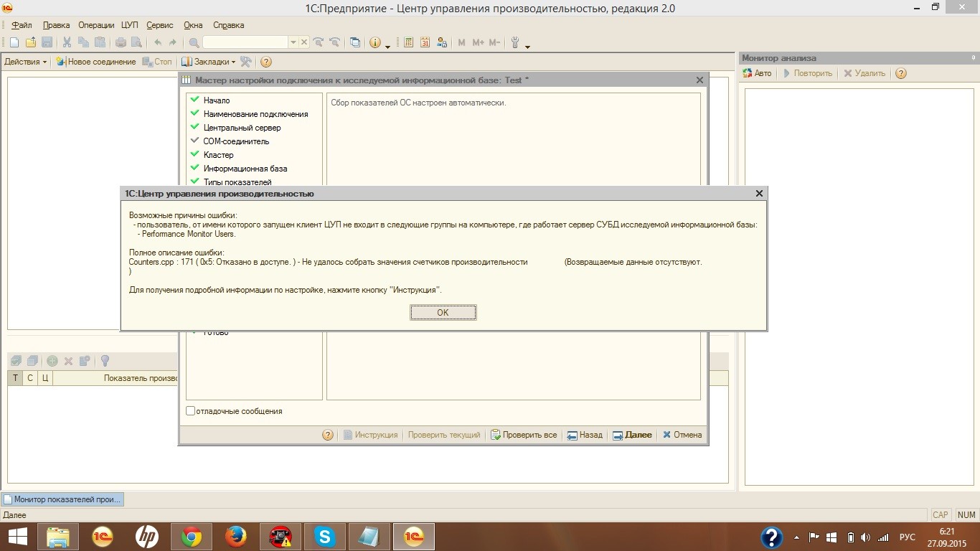The width and height of the screenshot is (980, 551).
Task: Click the Find magnifier icon
Action: point(194,42)
